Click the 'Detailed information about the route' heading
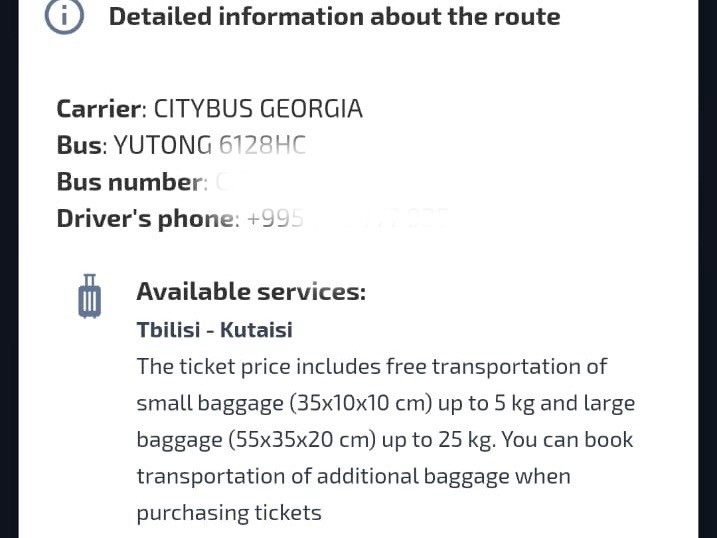Viewport: 717px width, 538px height. pyautogui.click(x=334, y=16)
